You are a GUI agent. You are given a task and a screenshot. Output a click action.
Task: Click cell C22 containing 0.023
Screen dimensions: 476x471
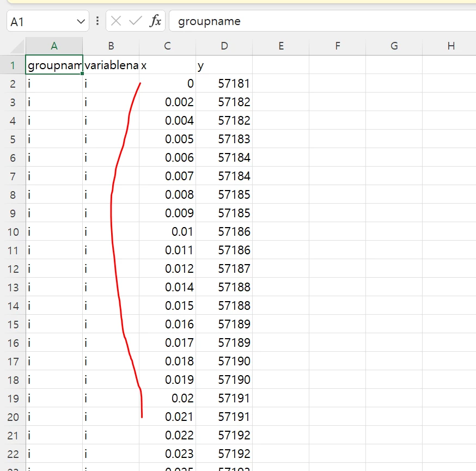167,454
